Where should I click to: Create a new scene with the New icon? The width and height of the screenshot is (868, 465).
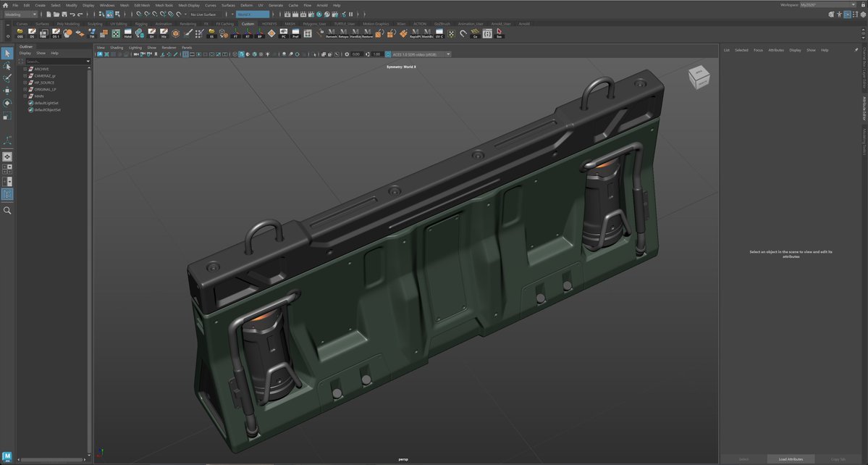pos(49,14)
